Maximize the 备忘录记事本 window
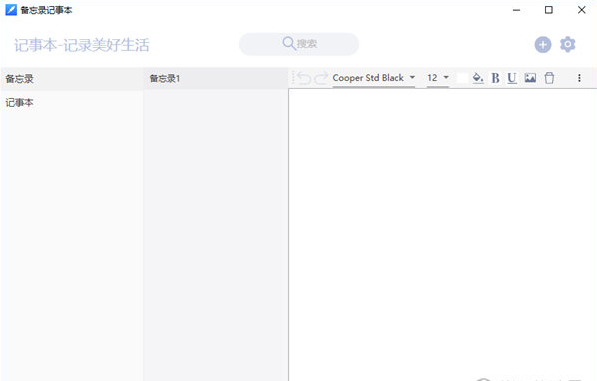Screen dimensions: 597x381 tap(549, 10)
